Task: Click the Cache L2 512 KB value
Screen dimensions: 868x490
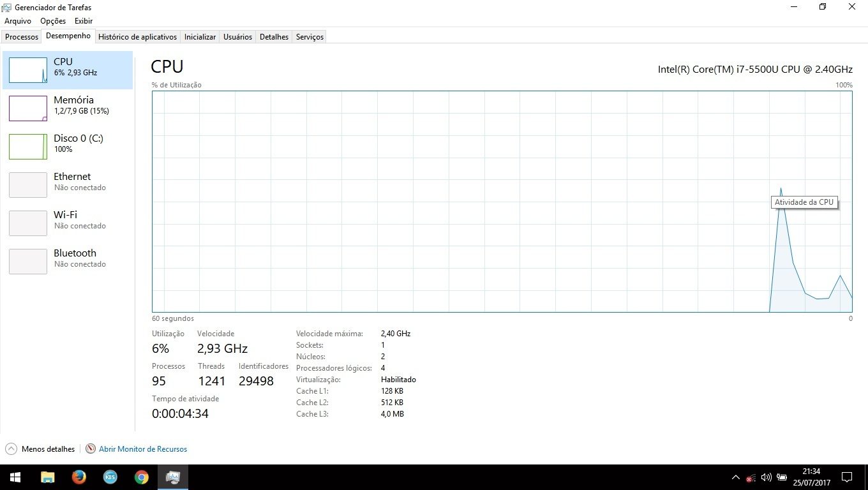Action: [392, 403]
